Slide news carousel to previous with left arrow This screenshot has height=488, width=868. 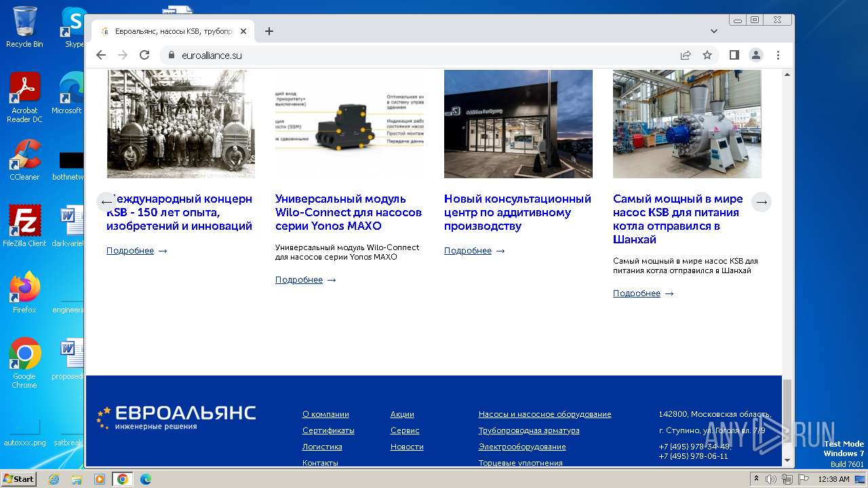(106, 202)
